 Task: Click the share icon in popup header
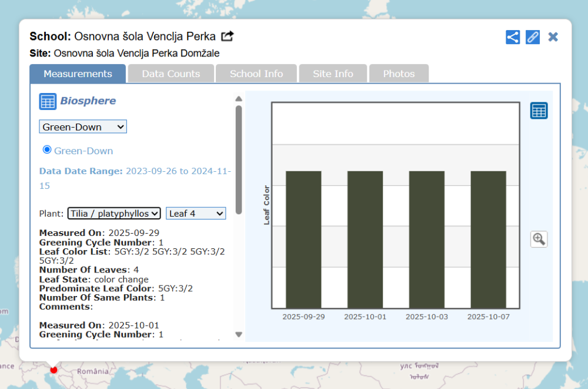pyautogui.click(x=513, y=37)
